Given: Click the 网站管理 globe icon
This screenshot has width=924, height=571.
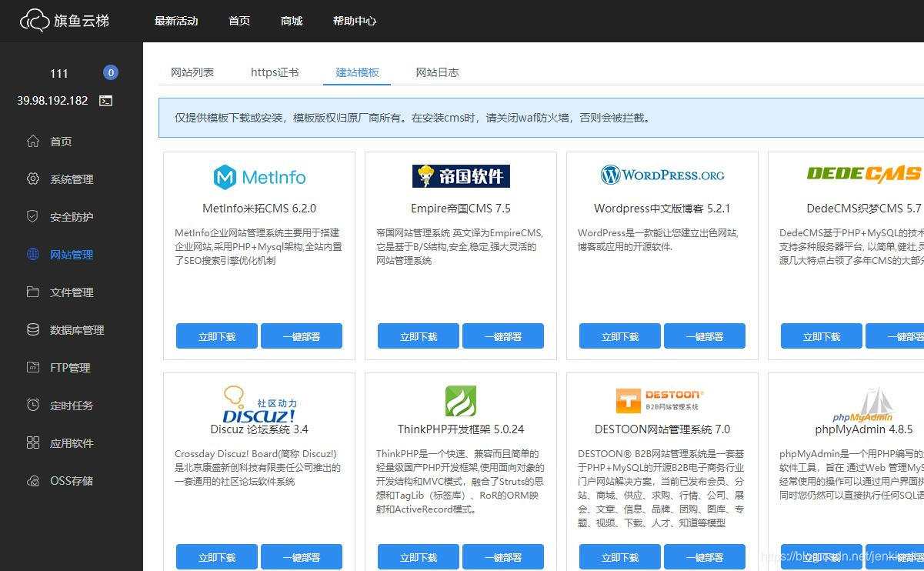Looking at the screenshot, I should tap(32, 254).
